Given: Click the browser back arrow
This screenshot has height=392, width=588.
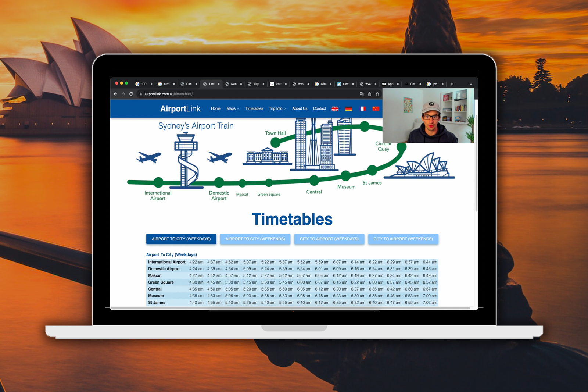Looking at the screenshot, I should [115, 94].
